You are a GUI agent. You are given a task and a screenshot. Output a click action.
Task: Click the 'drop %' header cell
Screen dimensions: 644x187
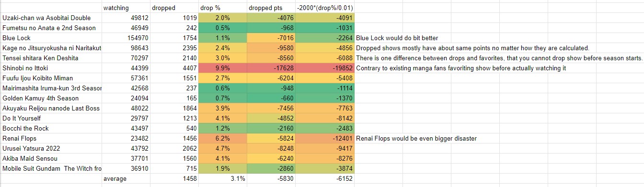point(222,8)
